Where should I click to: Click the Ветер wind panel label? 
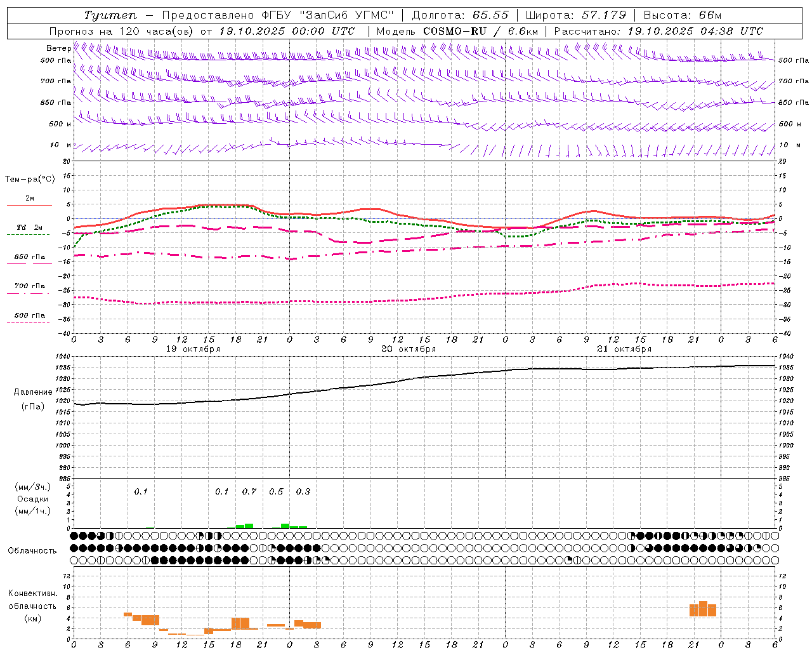(x=58, y=48)
